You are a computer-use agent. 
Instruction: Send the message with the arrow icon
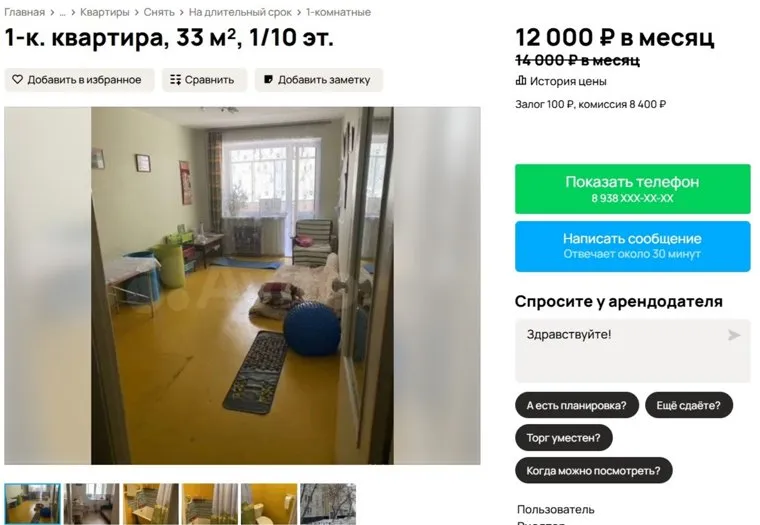[734, 335]
